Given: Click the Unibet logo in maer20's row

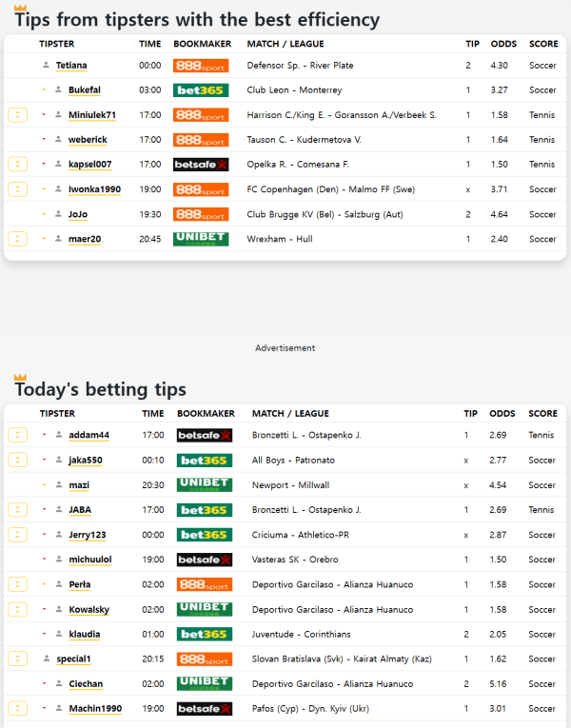Looking at the screenshot, I should click(201, 239).
